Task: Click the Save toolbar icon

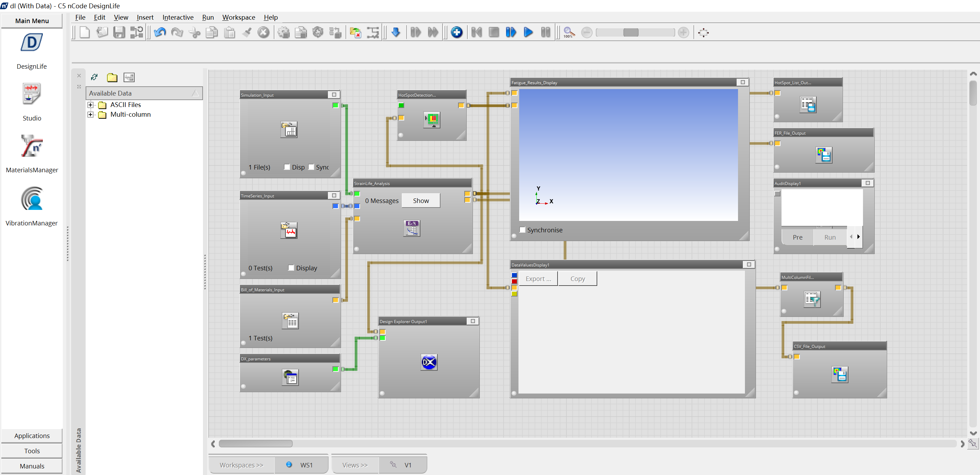Action: [x=119, y=32]
